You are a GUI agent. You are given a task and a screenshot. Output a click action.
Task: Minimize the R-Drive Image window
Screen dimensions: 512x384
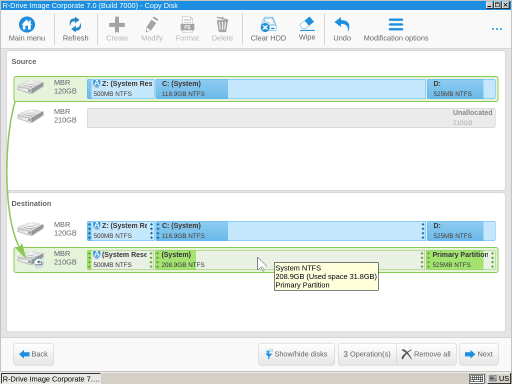pyautogui.click(x=489, y=5)
